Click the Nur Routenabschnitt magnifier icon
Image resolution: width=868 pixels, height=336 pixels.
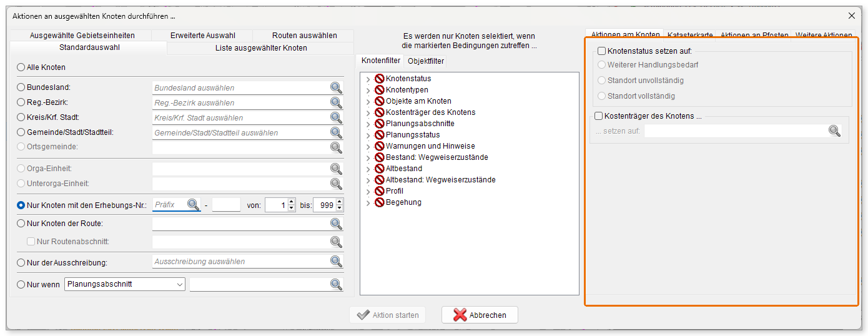(x=336, y=242)
